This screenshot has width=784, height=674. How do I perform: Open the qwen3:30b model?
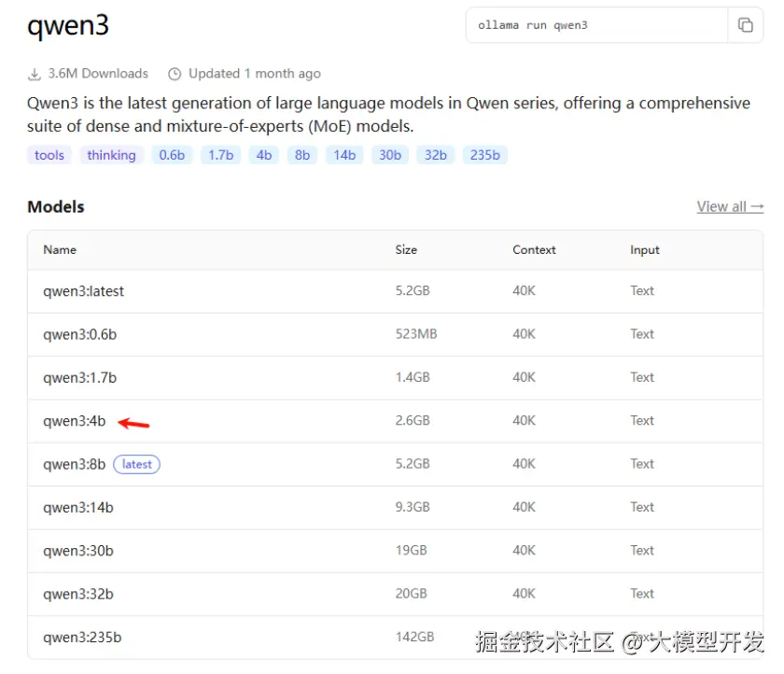tap(78, 551)
